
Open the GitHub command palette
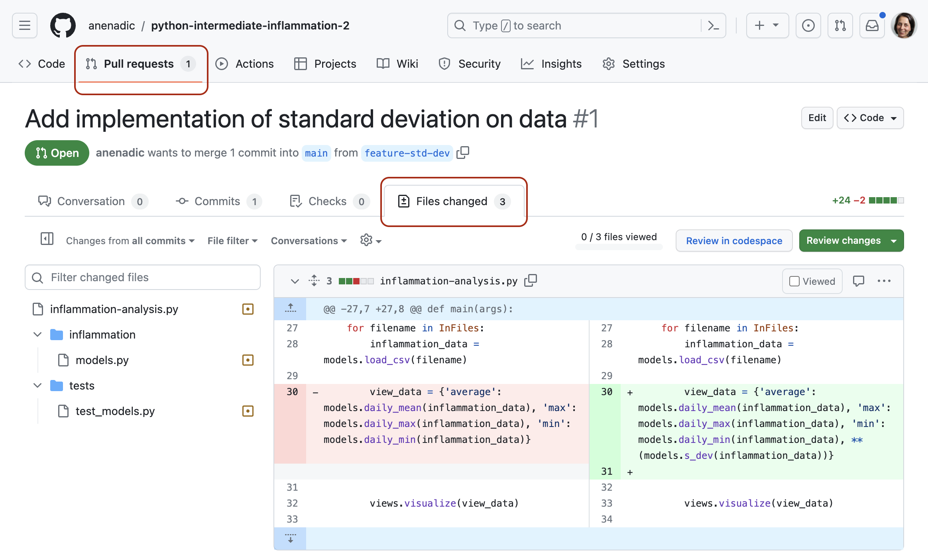click(x=714, y=25)
